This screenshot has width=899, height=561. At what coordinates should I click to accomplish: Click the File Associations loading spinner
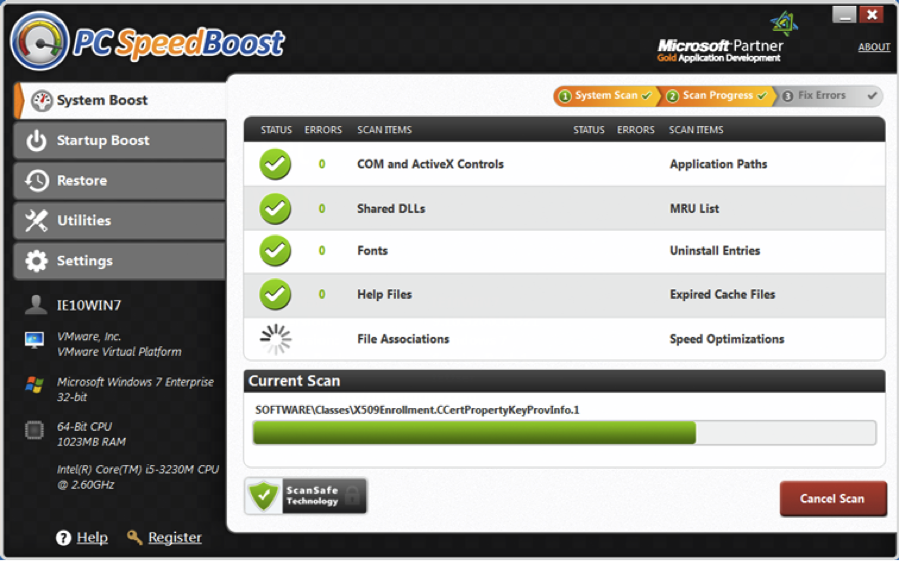pyautogui.click(x=276, y=339)
